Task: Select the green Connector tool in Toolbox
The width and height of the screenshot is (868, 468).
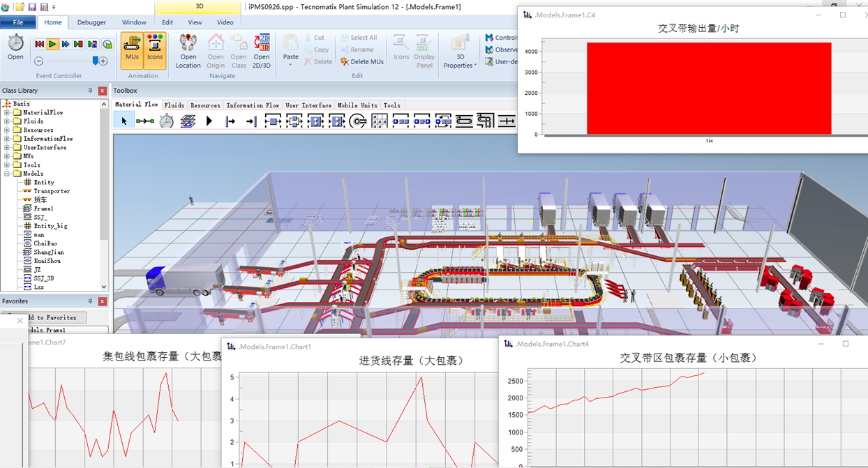Action: coord(145,121)
